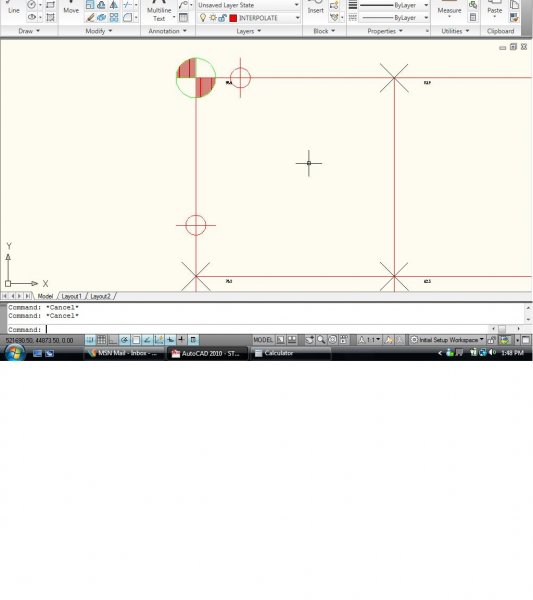Click the Insert block tool
The height and width of the screenshot is (600, 533).
pyautogui.click(x=315, y=8)
